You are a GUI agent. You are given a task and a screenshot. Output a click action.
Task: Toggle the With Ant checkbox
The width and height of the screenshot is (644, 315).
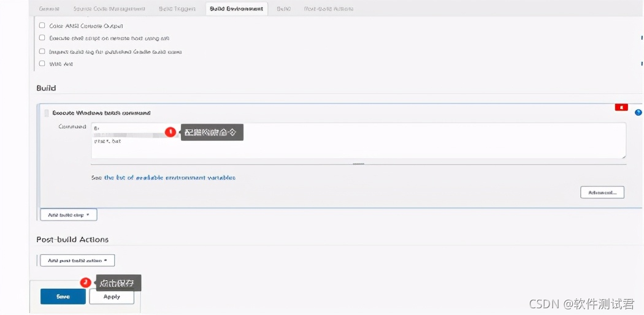42,64
